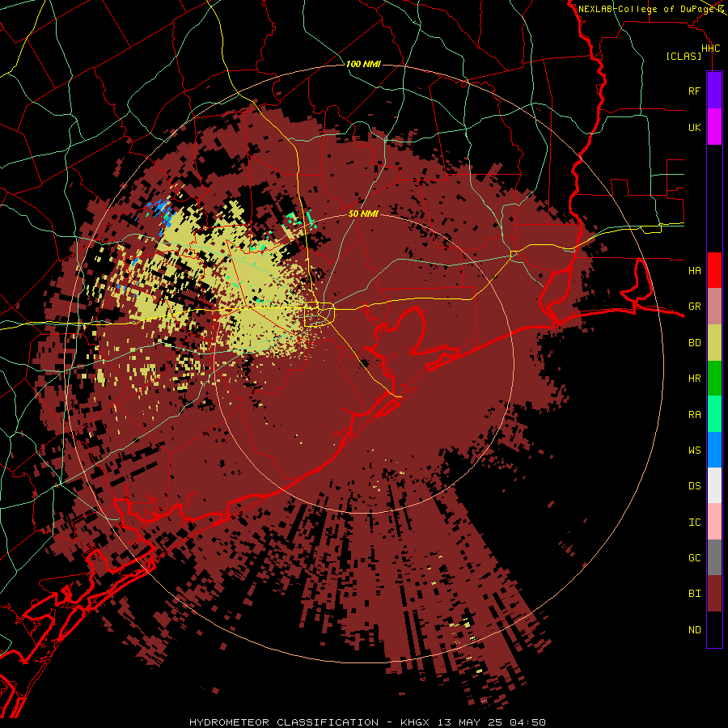Click the ND legend label

(694, 630)
